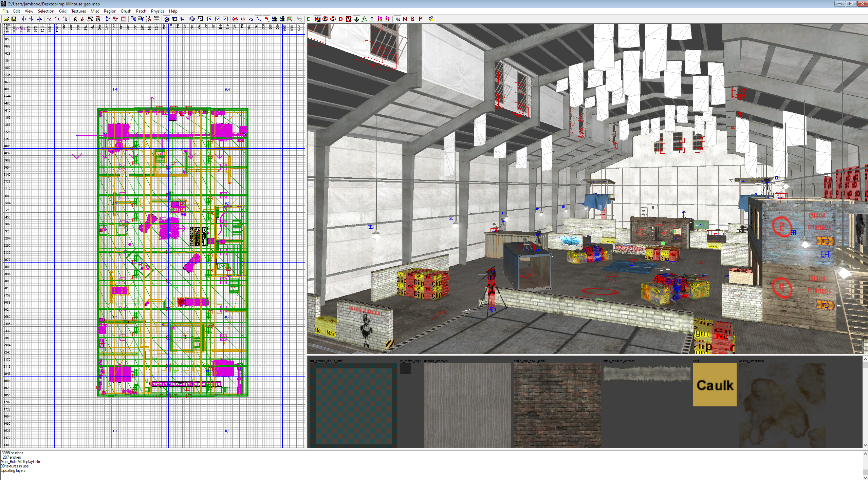Switch 2D view to Z axis
The height and width of the screenshot is (480, 868).
225,19
